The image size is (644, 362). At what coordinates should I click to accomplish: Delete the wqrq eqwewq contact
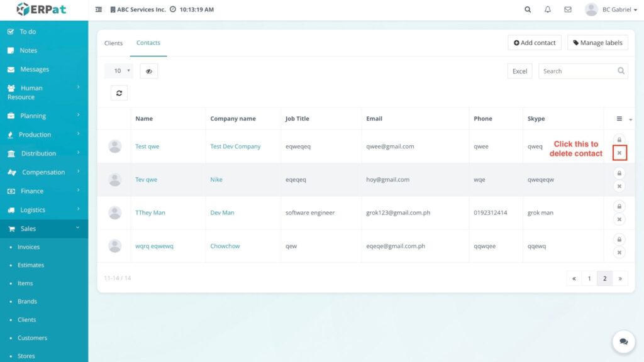click(619, 253)
